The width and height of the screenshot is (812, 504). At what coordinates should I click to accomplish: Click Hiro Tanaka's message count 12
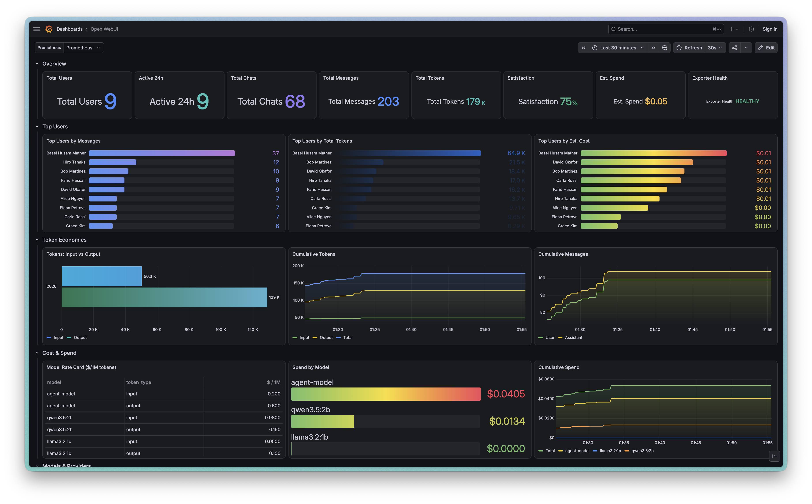coord(276,162)
